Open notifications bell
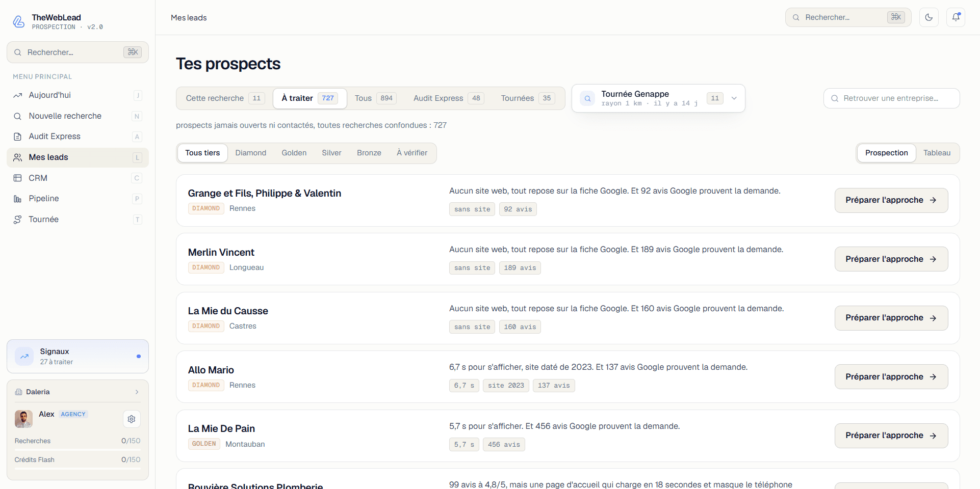Screen dimensions: 980x489 [x=956, y=17]
